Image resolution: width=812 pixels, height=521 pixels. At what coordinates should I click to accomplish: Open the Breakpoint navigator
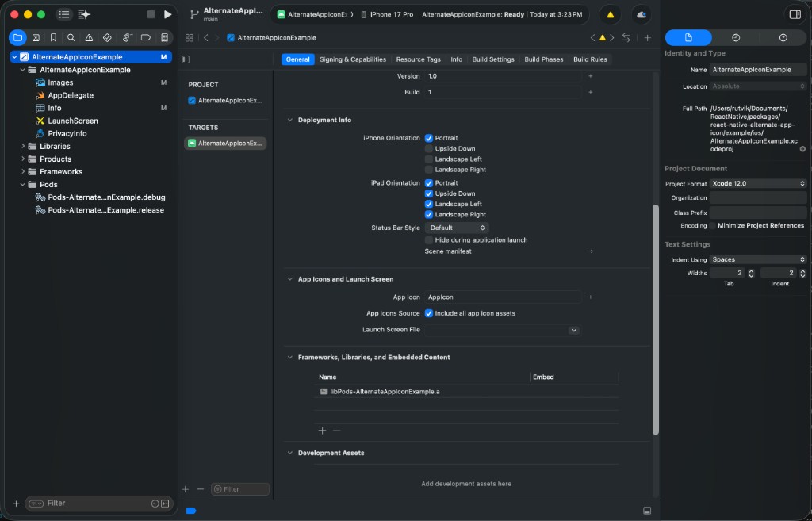146,37
